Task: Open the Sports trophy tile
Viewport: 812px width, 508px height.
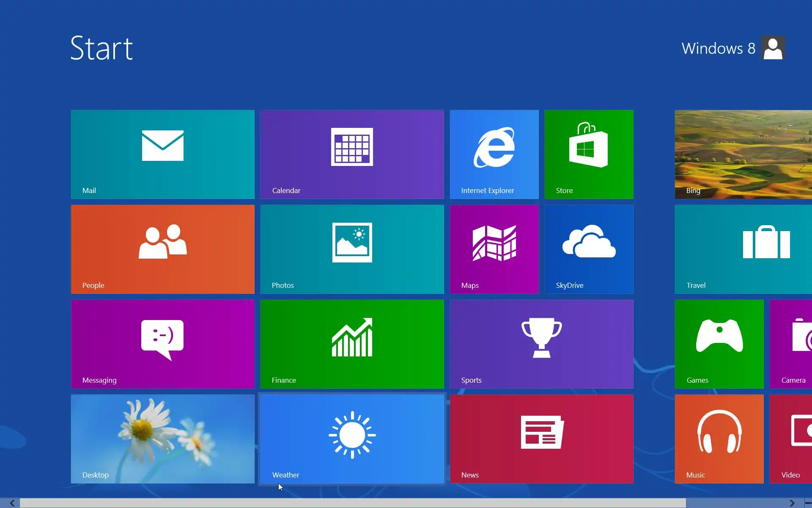Action: coord(541,344)
